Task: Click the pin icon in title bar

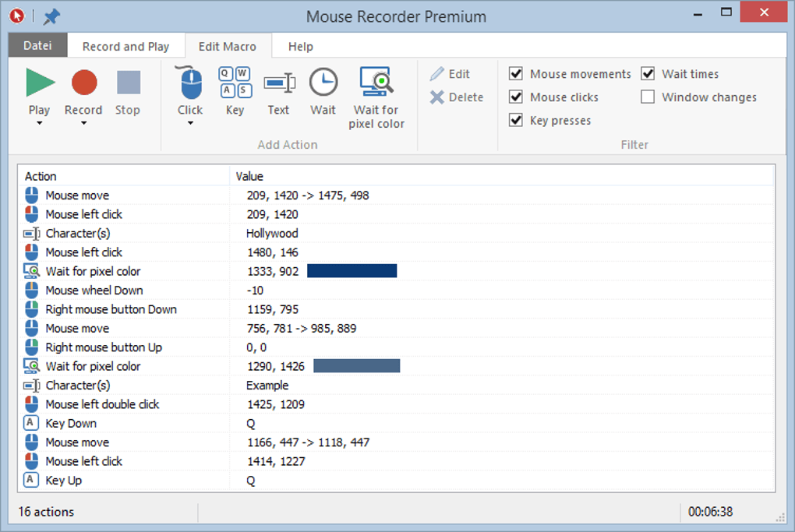Action: tap(51, 16)
